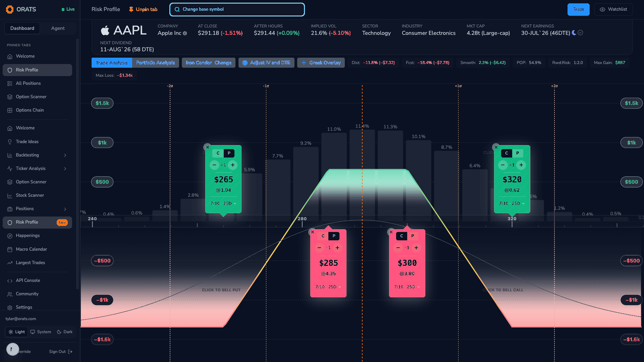Click the moon icon next to earnings date

(574, 33)
